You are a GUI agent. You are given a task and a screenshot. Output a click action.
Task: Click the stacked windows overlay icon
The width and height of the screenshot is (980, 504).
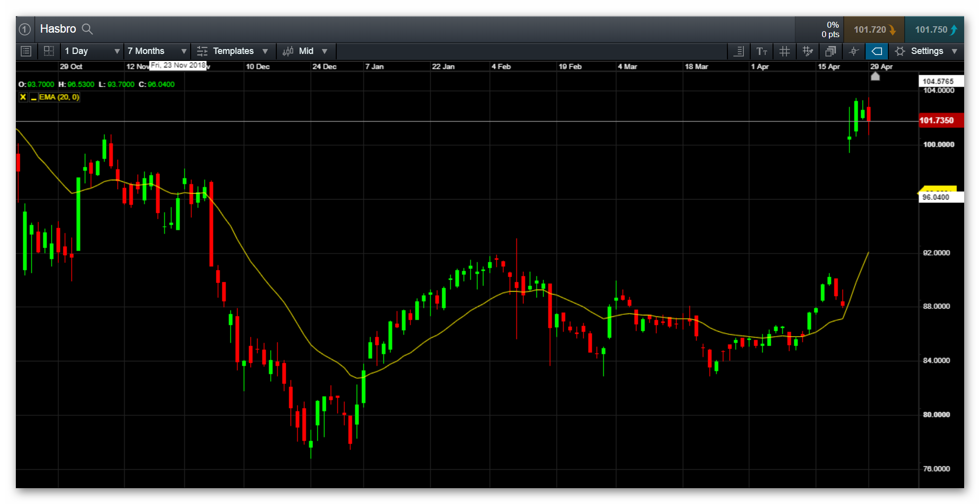(830, 51)
